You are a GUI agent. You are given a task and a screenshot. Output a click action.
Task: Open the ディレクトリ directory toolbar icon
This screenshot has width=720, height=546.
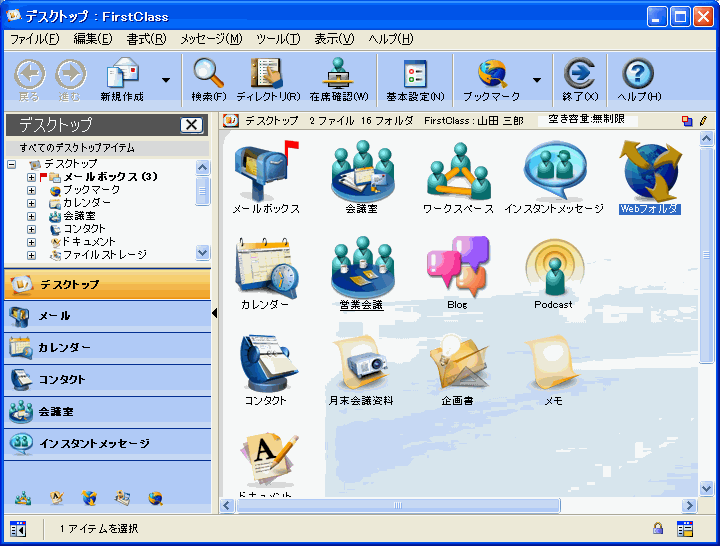[268, 79]
